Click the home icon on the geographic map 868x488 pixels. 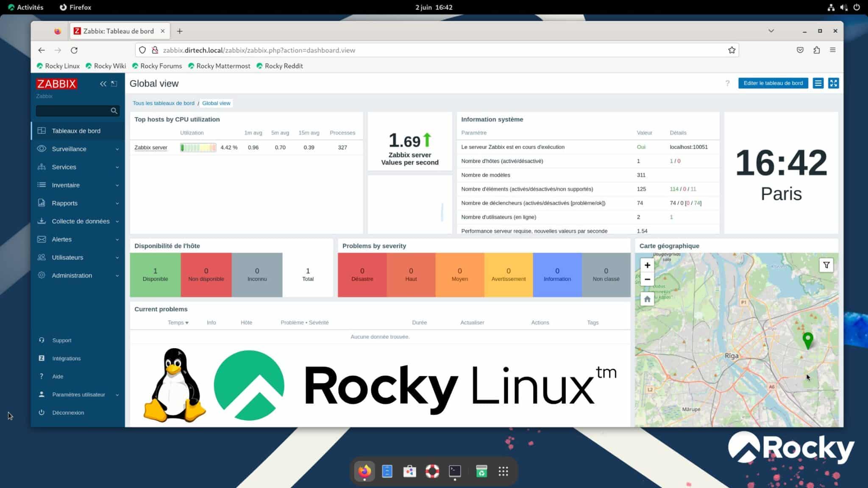[647, 299]
